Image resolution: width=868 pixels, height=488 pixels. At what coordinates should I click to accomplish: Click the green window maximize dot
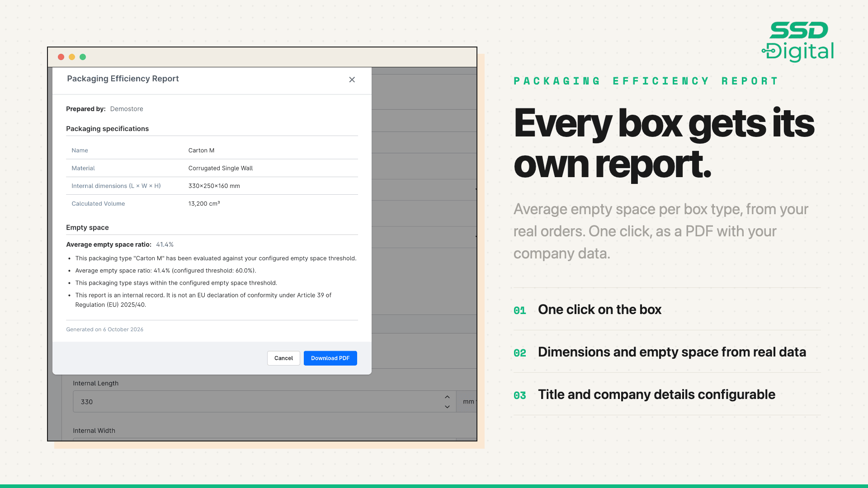(x=83, y=57)
